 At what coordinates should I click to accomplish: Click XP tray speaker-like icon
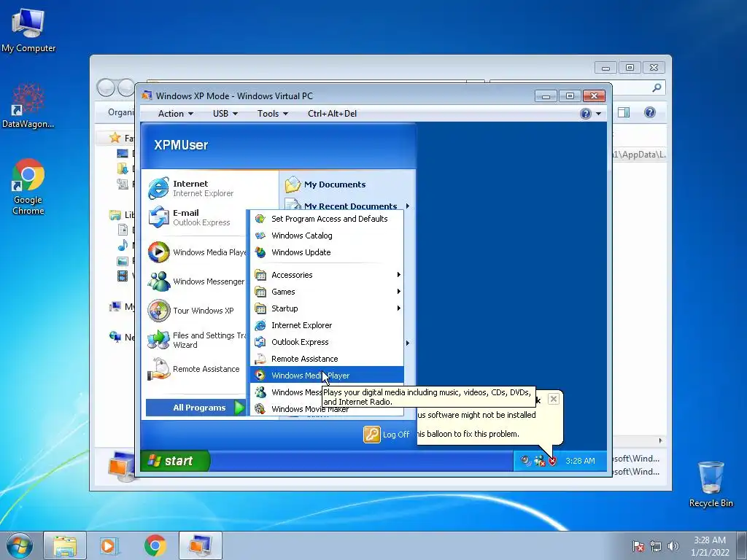(525, 461)
